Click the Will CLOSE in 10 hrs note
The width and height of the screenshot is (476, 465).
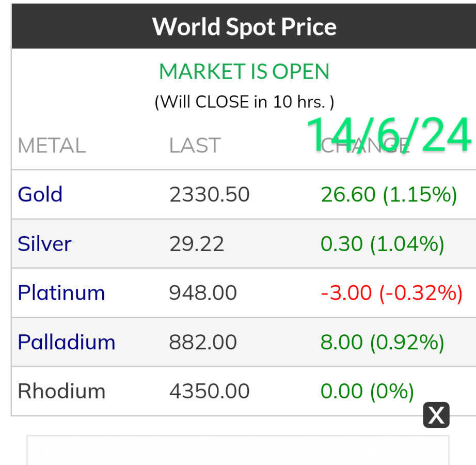click(x=244, y=101)
